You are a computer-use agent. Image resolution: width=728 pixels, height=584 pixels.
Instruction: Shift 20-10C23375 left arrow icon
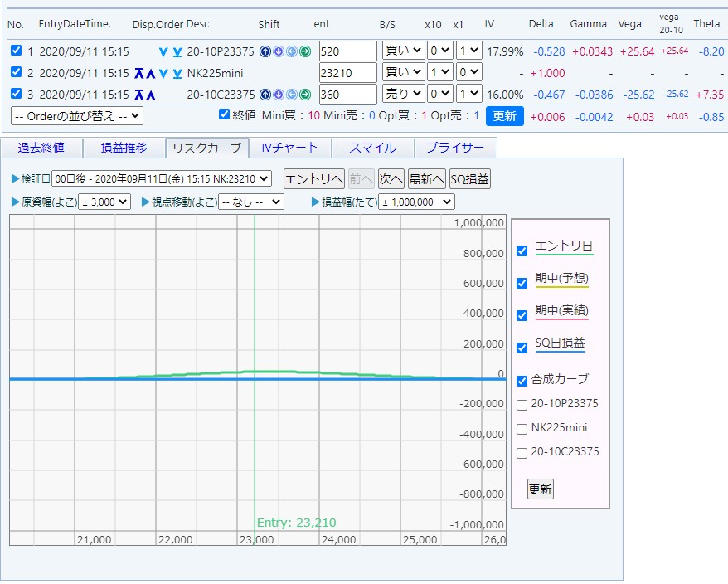click(292, 95)
